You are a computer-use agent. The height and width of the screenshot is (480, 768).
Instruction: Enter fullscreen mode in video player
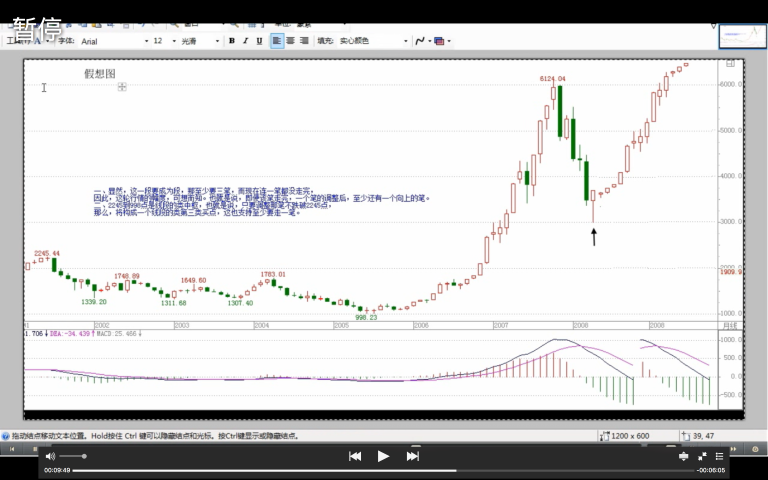click(x=702, y=456)
